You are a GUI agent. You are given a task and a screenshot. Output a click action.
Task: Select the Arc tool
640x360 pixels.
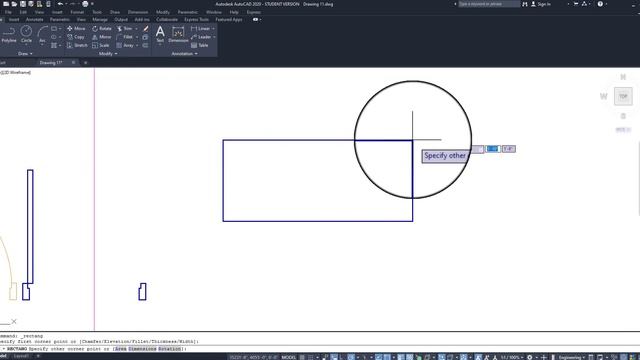click(x=42, y=34)
